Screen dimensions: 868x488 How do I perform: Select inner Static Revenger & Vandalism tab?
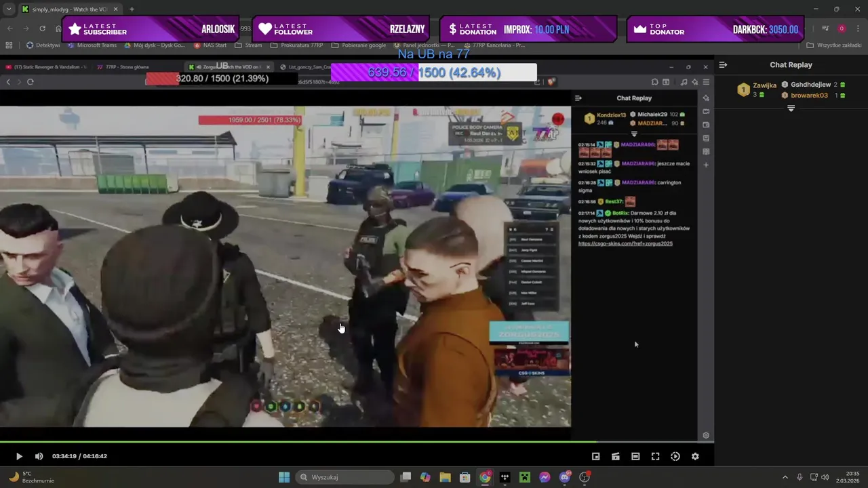[46, 67]
